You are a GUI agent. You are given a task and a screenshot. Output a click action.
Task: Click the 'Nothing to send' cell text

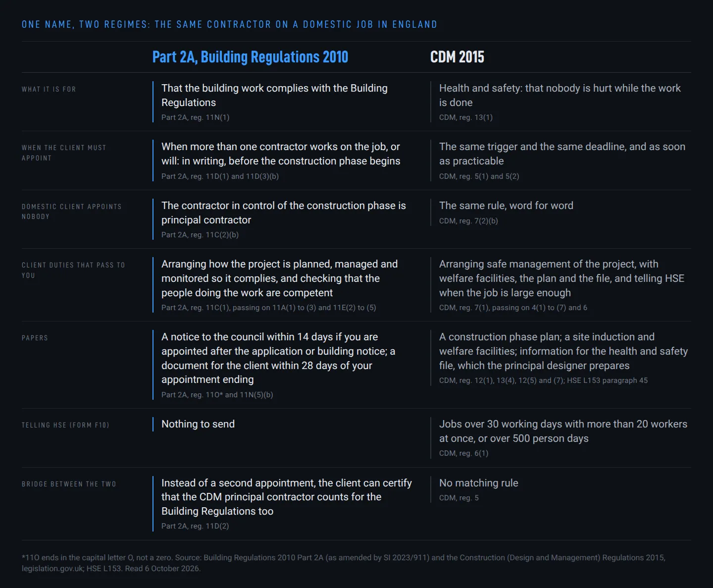point(198,424)
